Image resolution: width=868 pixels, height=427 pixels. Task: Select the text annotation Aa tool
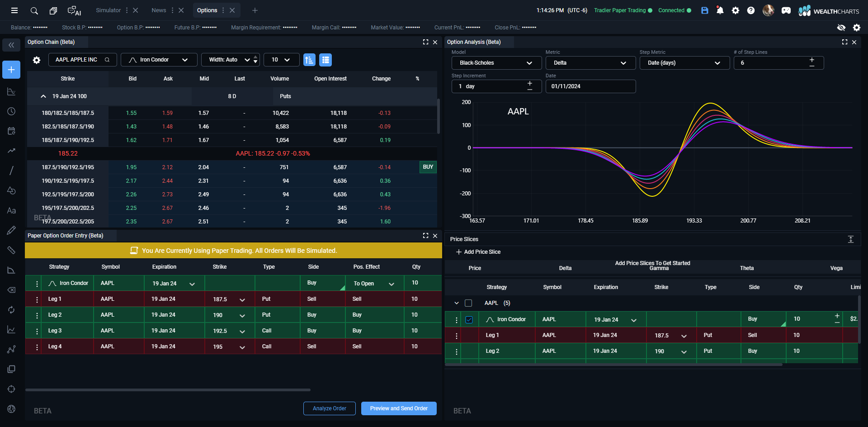click(11, 210)
